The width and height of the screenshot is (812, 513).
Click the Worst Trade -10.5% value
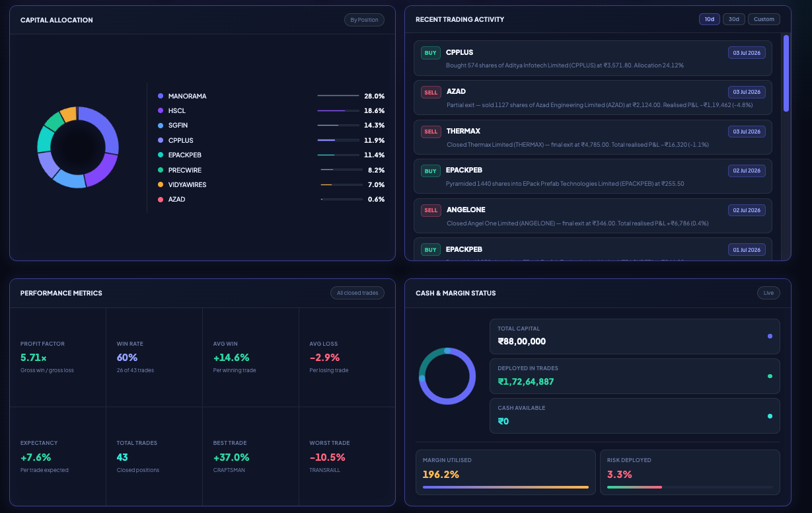(327, 457)
